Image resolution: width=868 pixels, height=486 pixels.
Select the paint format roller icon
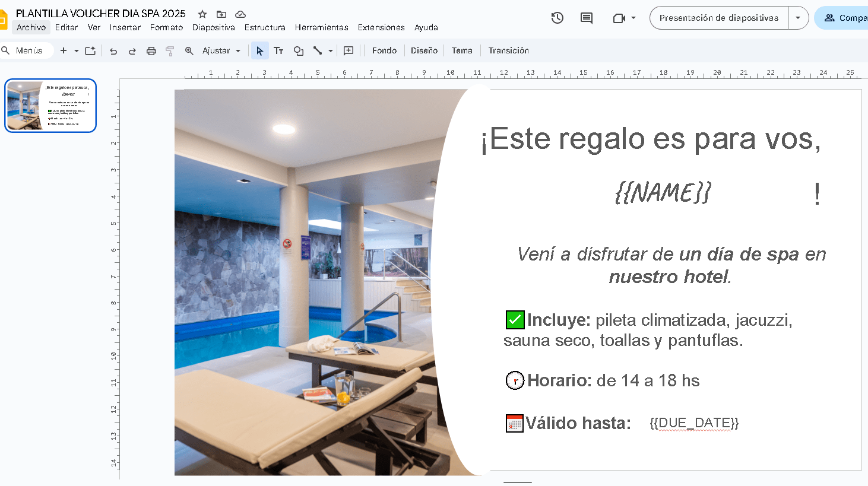(x=170, y=51)
